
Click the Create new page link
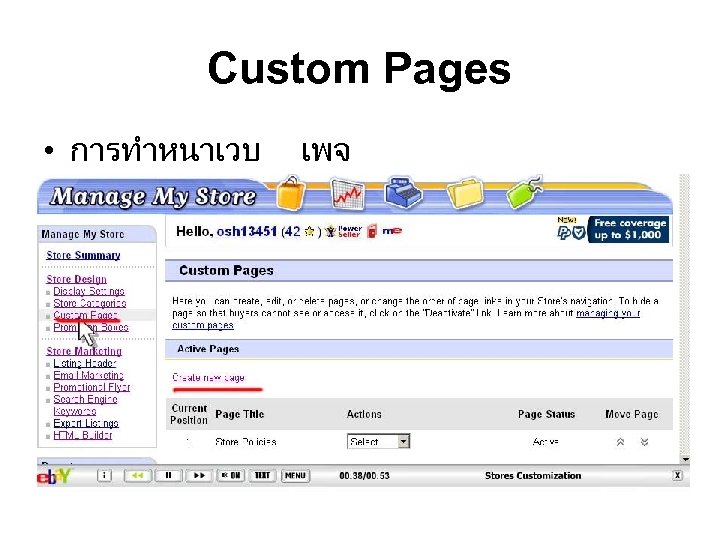pyautogui.click(x=208, y=377)
